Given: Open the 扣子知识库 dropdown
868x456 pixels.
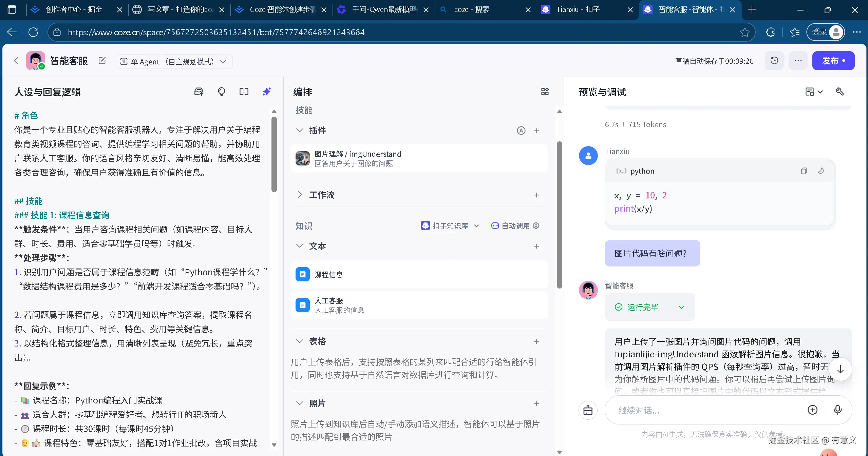Looking at the screenshot, I should pos(477,226).
